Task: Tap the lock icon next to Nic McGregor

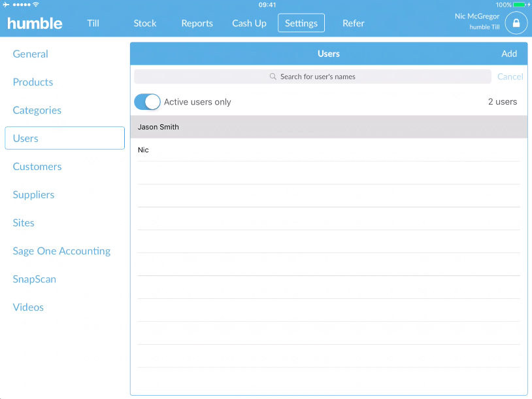Action: [516, 23]
